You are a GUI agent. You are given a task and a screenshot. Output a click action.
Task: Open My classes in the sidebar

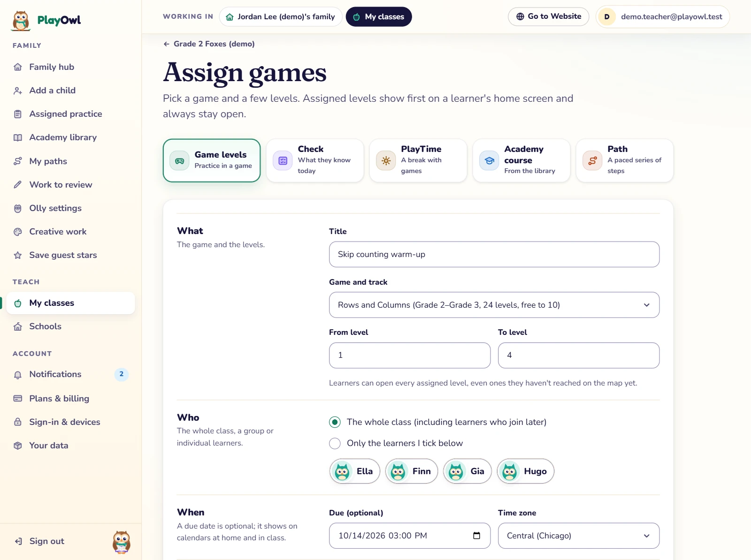pos(71,303)
